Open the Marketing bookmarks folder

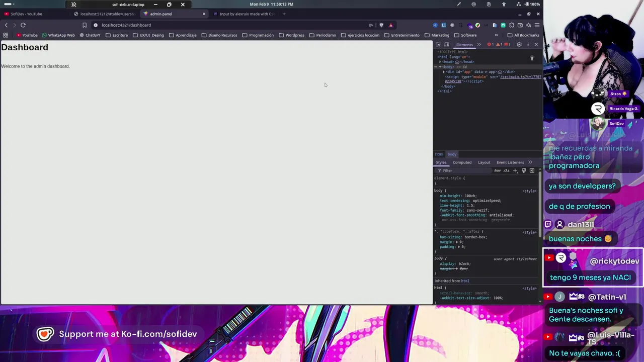click(x=437, y=35)
